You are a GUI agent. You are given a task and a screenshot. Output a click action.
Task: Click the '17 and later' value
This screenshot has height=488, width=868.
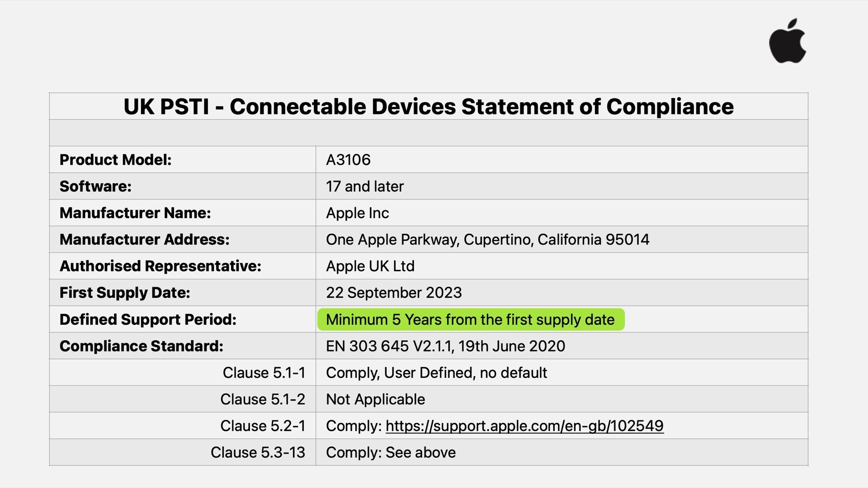click(x=365, y=186)
